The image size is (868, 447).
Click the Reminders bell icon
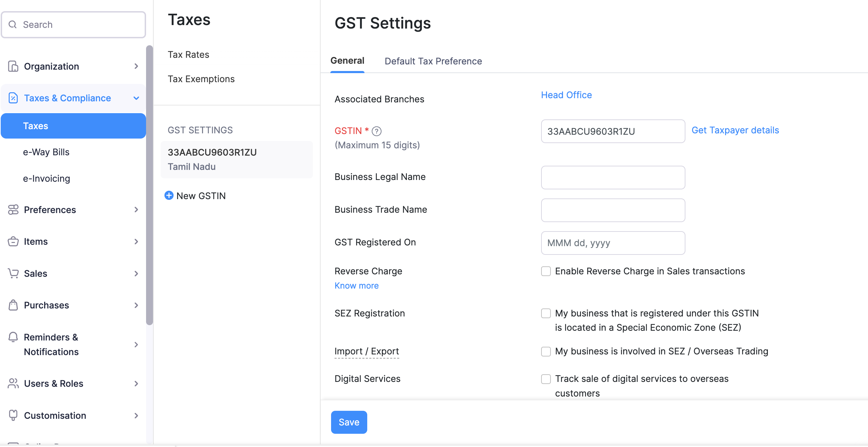point(13,337)
